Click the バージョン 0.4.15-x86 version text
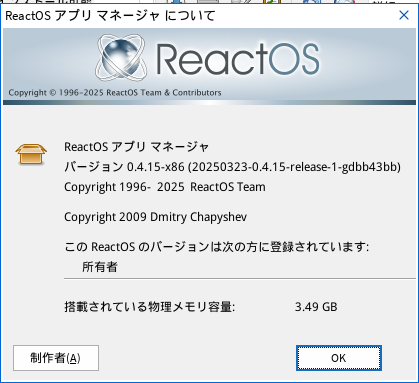Image resolution: width=419 pixels, height=383 pixels. [x=232, y=167]
